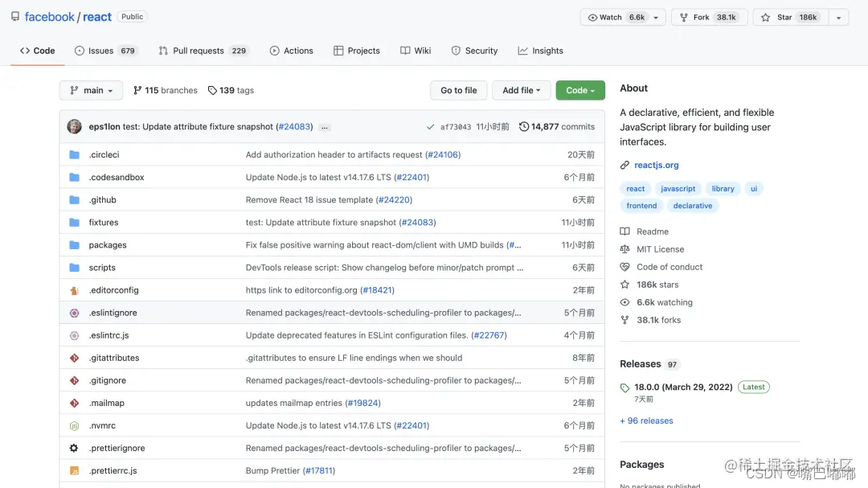
Task: Click the .mailmap git icon
Action: click(74, 404)
